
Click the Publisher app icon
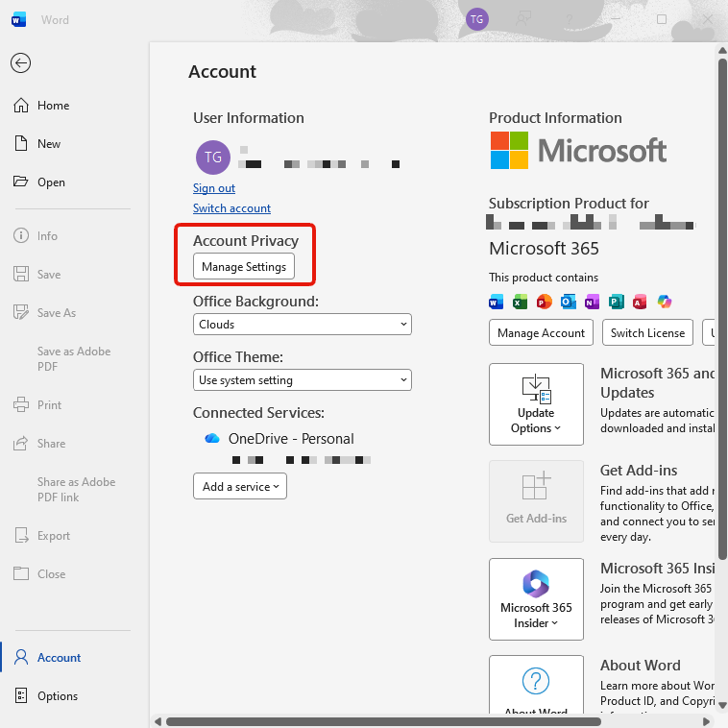pos(616,303)
